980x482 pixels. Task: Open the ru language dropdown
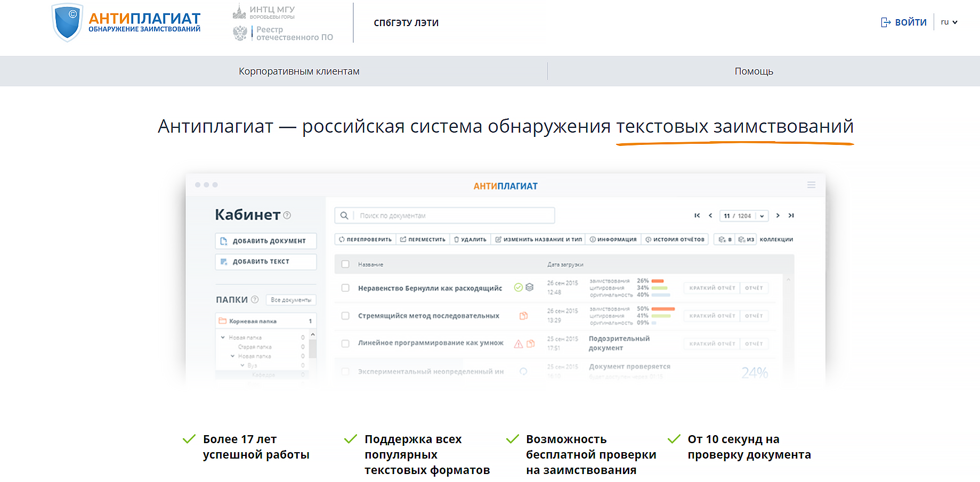(949, 22)
